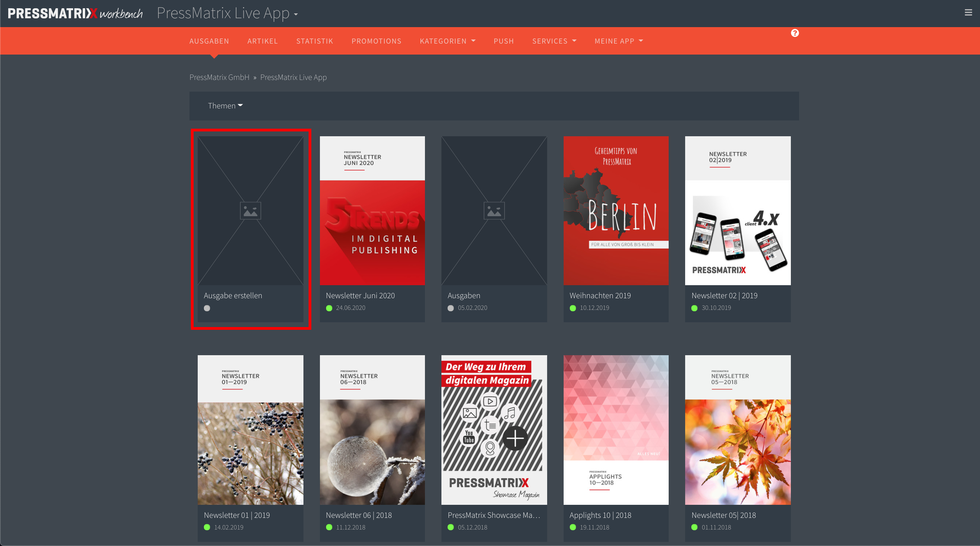The width and height of the screenshot is (980, 546).
Task: Click the date 01.11.2018
Action: point(716,527)
